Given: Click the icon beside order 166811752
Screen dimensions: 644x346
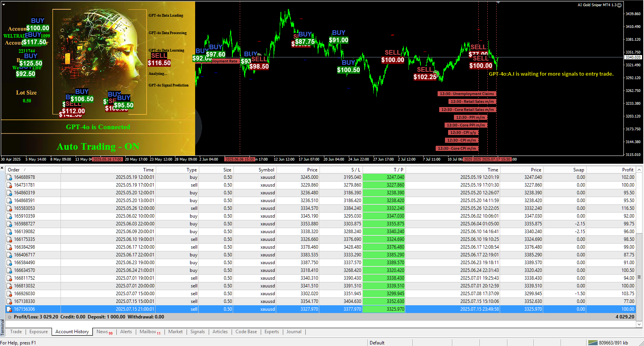Looking at the screenshot, I should click(x=9, y=278).
